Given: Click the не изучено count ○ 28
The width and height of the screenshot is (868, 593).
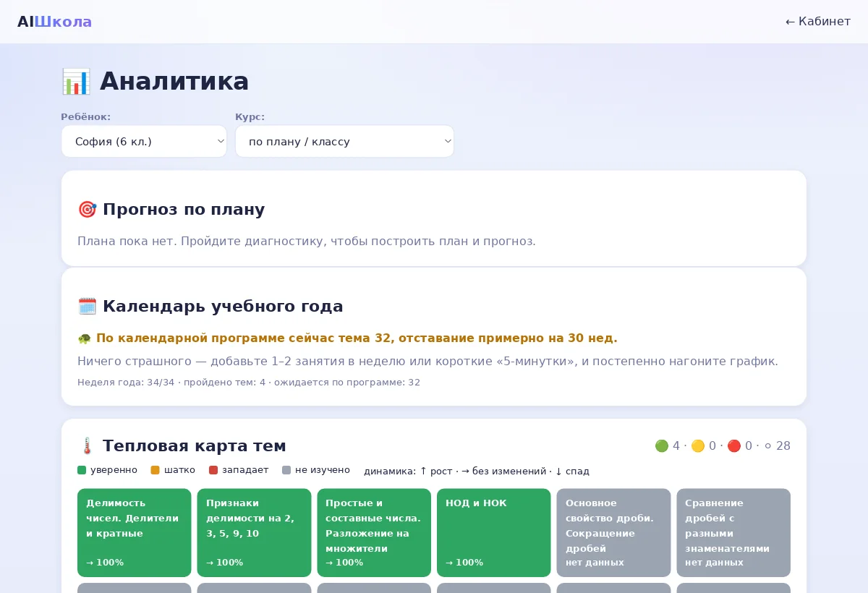Looking at the screenshot, I should pyautogui.click(x=776, y=446).
